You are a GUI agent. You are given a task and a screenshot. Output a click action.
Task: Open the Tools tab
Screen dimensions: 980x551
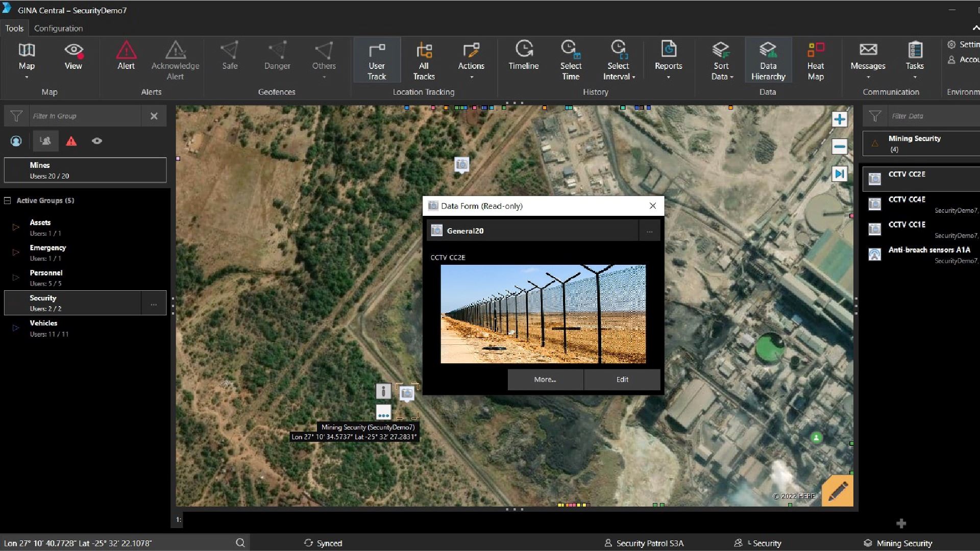[14, 28]
